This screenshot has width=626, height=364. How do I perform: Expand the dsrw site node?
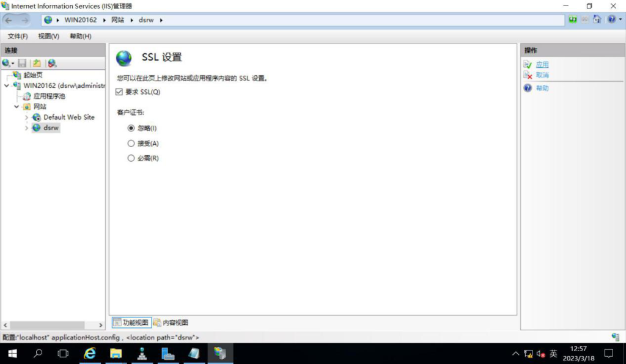tap(26, 128)
